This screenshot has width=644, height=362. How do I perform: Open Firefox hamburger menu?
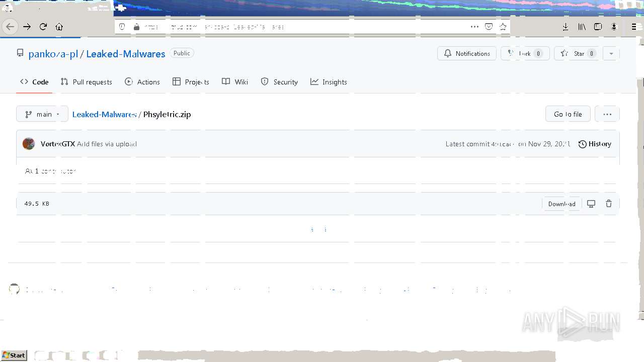click(634, 27)
